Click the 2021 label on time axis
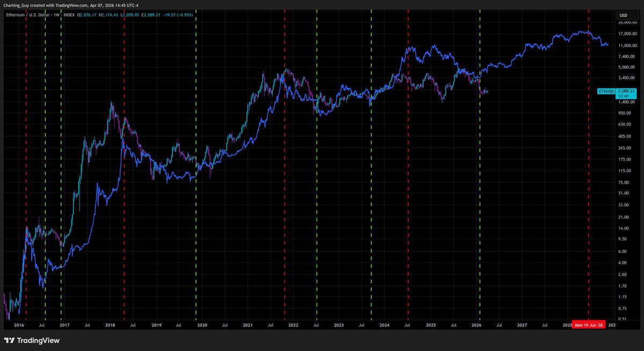Viewport: 644px width, 351px height. point(247,325)
